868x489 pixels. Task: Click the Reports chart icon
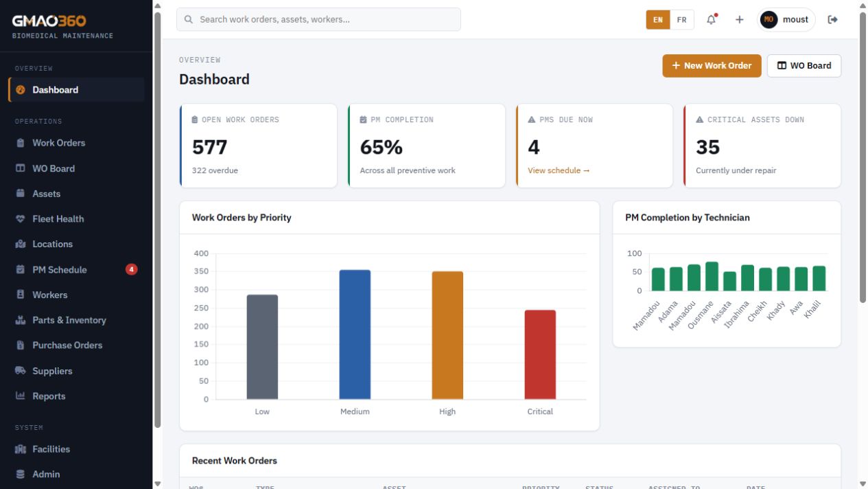(21, 396)
